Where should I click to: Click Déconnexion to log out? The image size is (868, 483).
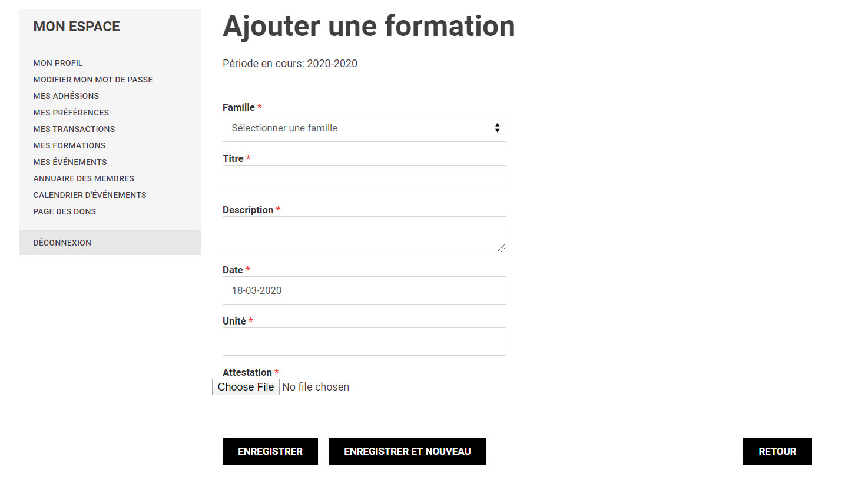point(62,243)
